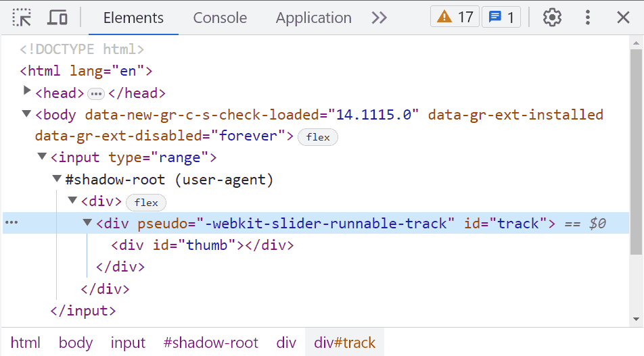644x356 pixels.
Task: Click #shadow-root in the breadcrumb bar
Action: 210,342
